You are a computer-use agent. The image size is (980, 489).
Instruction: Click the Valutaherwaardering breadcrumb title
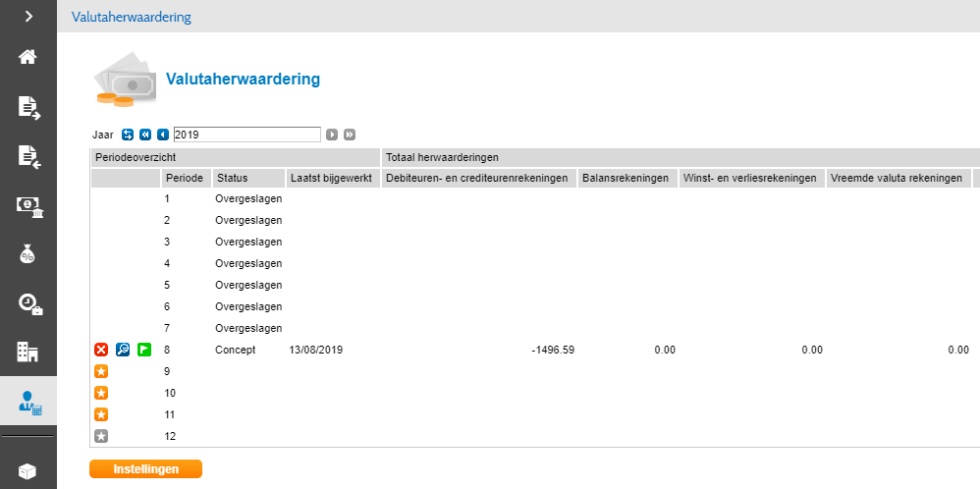[131, 17]
